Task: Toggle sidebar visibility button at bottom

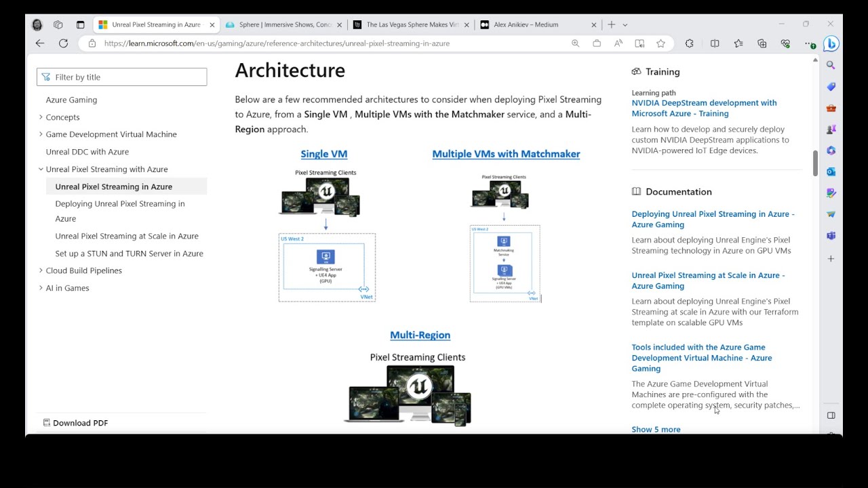Action: 831,415
